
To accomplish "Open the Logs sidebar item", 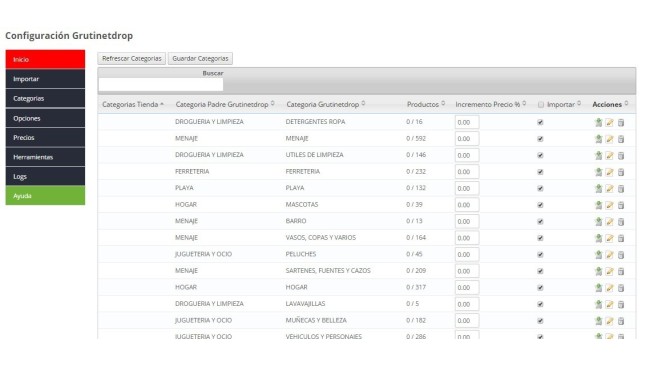I will click(x=45, y=176).
